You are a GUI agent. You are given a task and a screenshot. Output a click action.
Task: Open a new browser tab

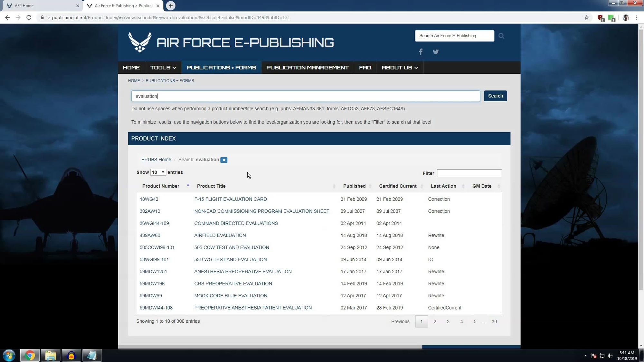point(171,5)
